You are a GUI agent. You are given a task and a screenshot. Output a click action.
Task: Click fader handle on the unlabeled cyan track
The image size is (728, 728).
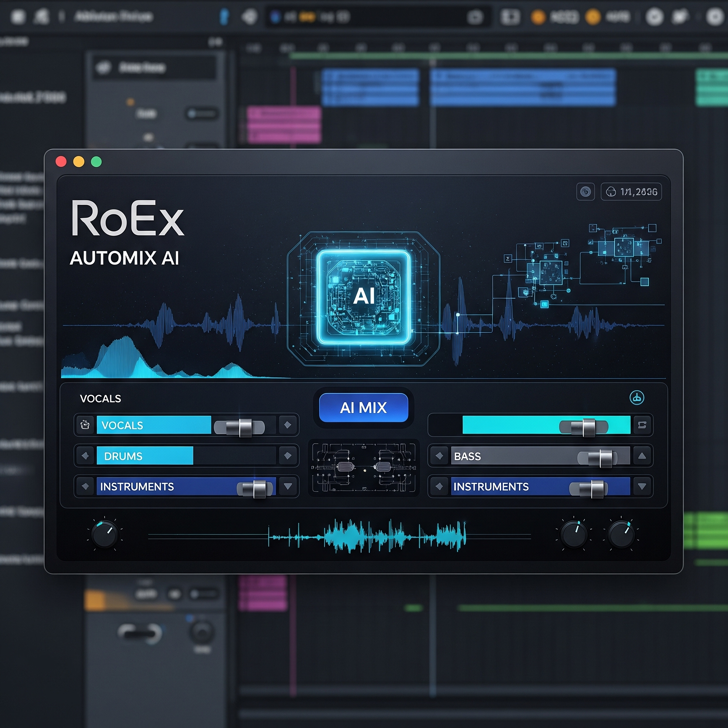pos(589,428)
